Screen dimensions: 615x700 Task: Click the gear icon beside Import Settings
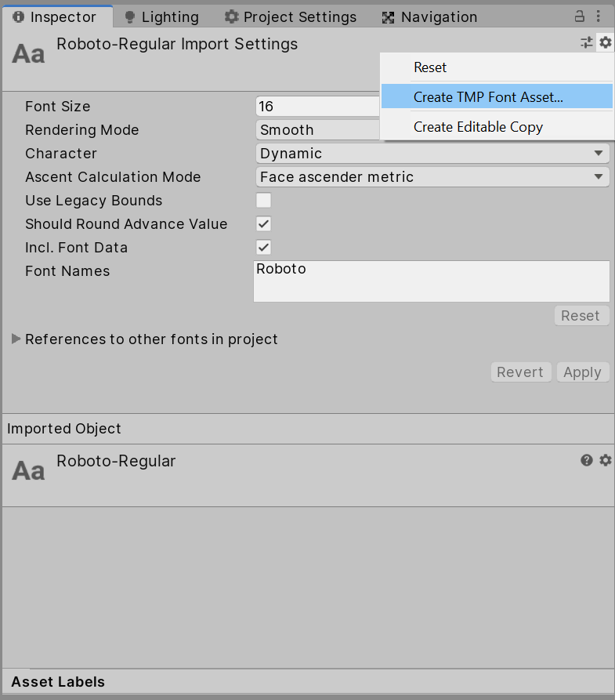pyautogui.click(x=605, y=43)
